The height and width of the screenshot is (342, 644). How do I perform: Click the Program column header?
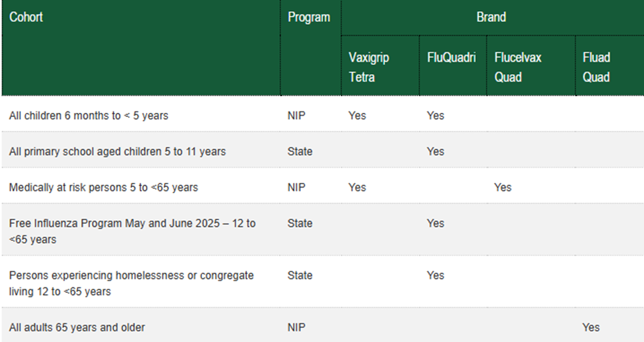coord(309,17)
